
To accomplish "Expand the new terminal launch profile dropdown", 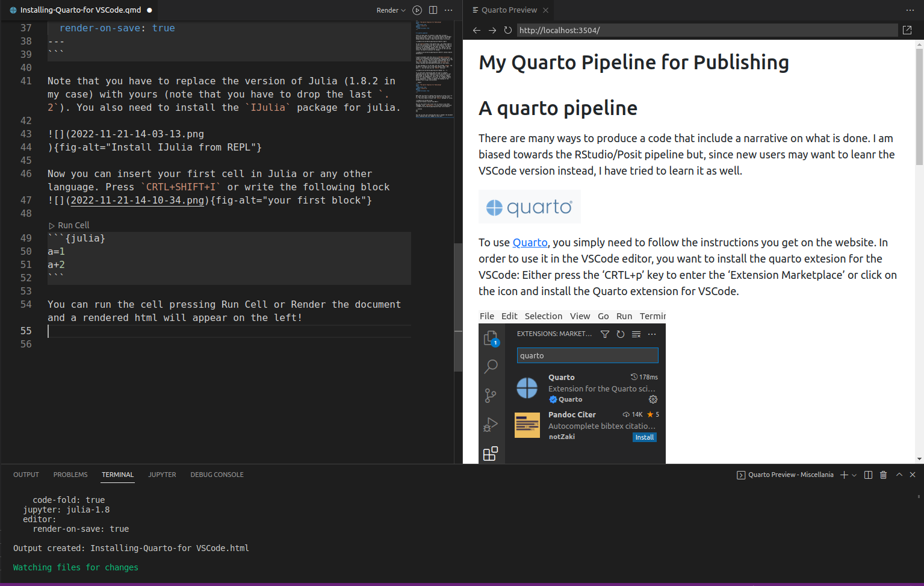I will (x=854, y=475).
